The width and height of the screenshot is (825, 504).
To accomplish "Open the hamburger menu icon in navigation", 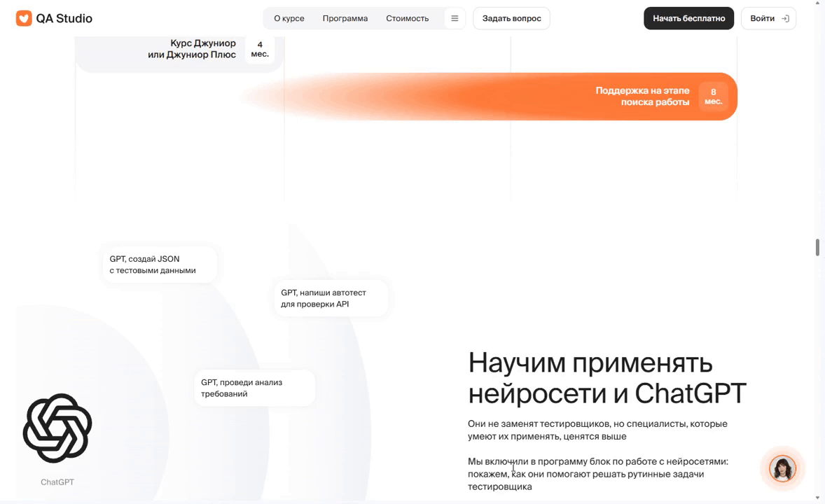I will 455,18.
